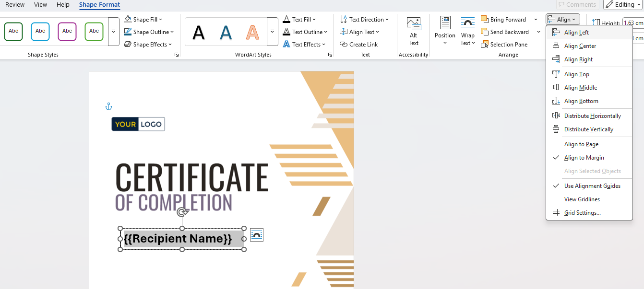Click the Shape Format tab
This screenshot has height=289, width=644.
[100, 5]
